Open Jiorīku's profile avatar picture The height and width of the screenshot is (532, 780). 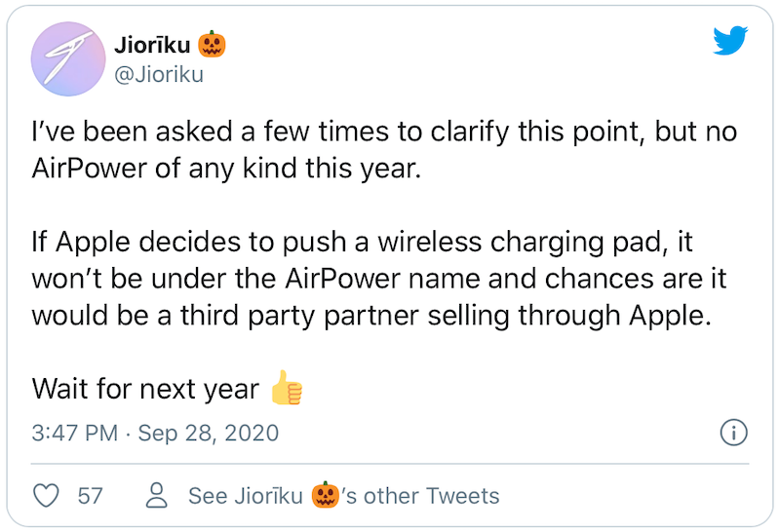pyautogui.click(x=68, y=58)
